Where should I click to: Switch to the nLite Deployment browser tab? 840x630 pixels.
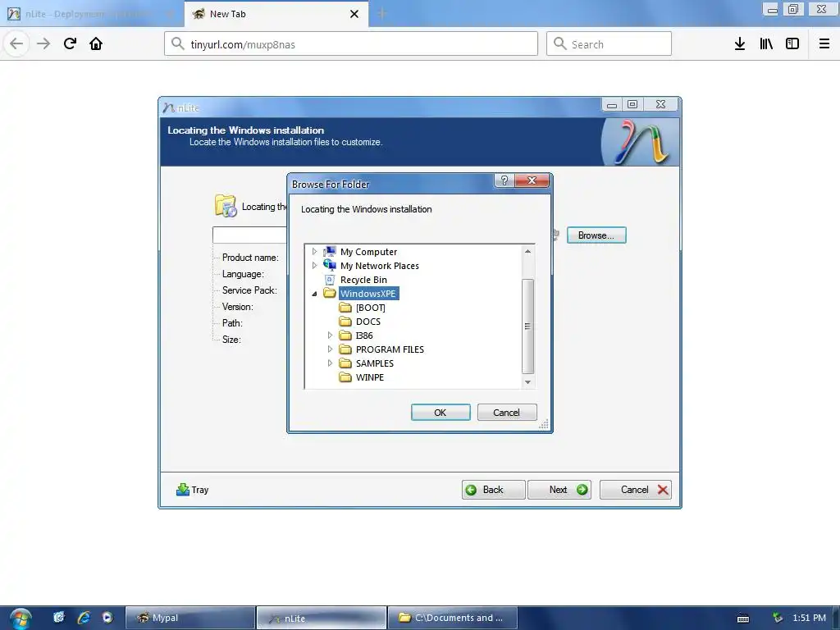(x=91, y=14)
